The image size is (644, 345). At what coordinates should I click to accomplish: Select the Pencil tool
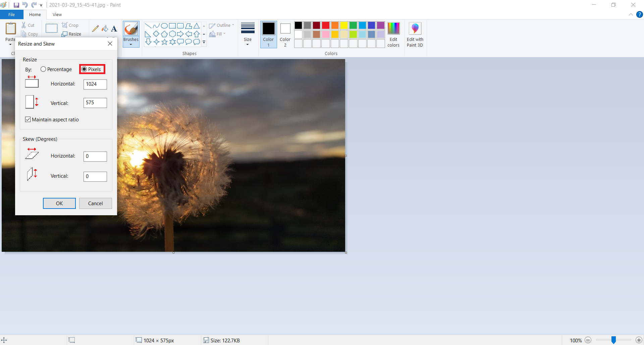[x=95, y=28]
